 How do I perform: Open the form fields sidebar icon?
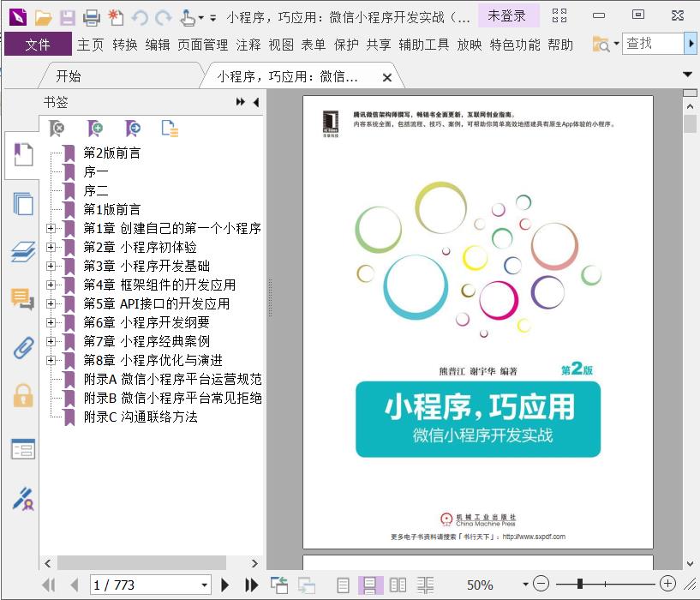pyautogui.click(x=23, y=449)
